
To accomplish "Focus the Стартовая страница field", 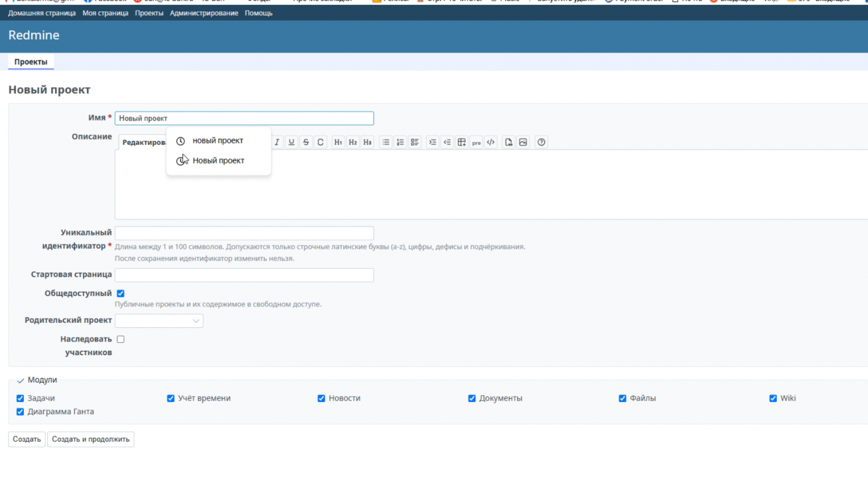I will click(244, 275).
